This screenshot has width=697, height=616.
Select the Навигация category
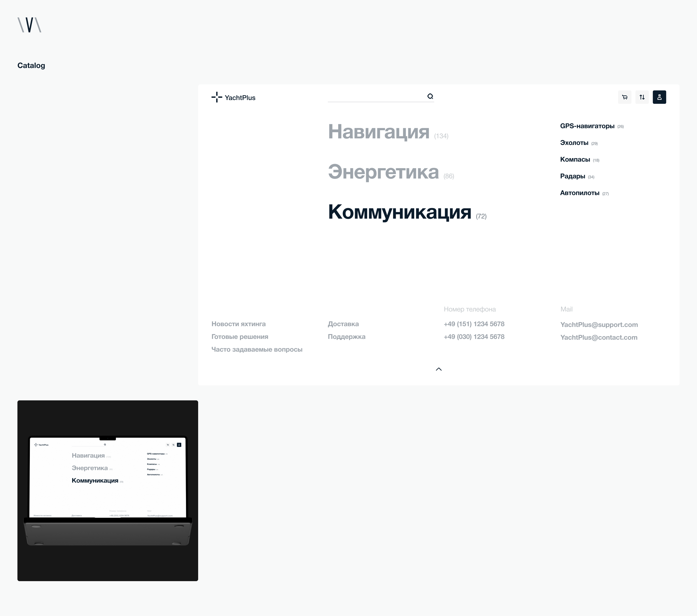click(379, 132)
